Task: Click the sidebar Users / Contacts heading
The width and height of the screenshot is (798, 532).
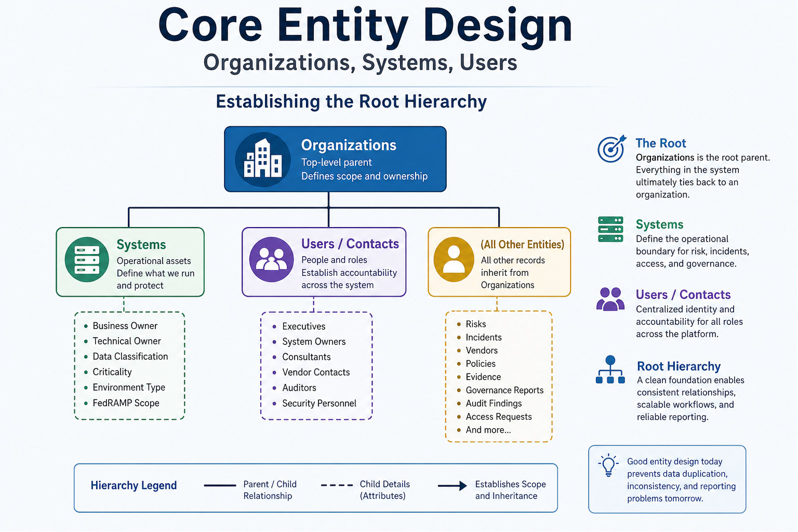Action: 683,295
